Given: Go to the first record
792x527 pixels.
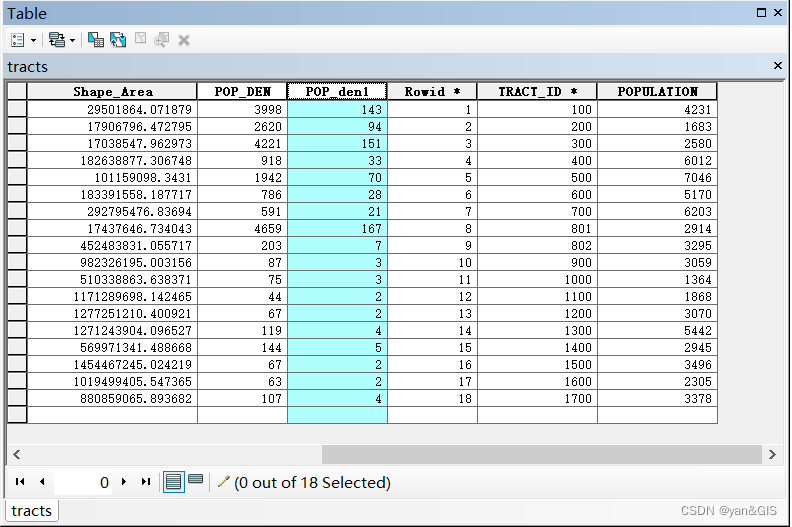Looking at the screenshot, I should [20, 482].
